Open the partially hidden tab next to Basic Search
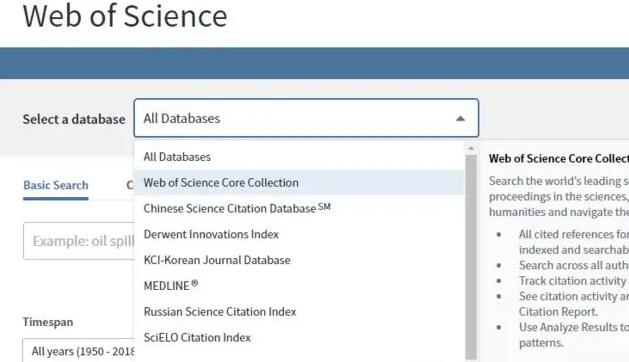Image resolution: width=629 pixels, height=362 pixels. coord(130,185)
